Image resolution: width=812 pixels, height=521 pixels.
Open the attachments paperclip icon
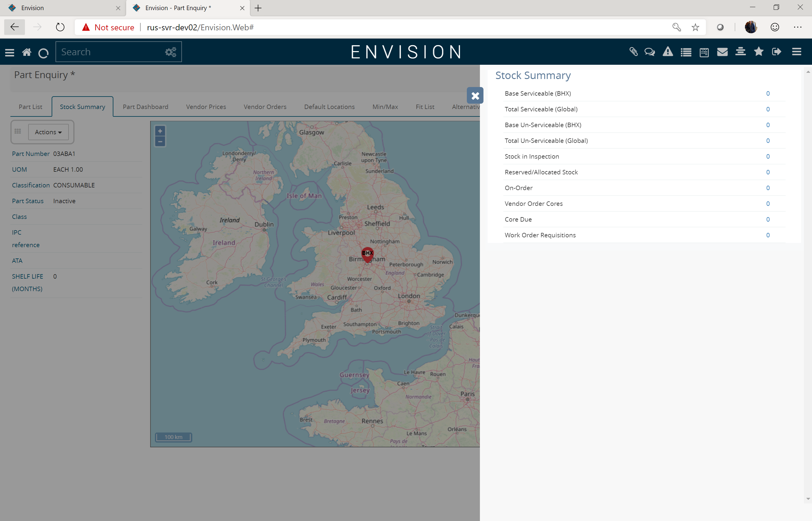click(x=634, y=52)
